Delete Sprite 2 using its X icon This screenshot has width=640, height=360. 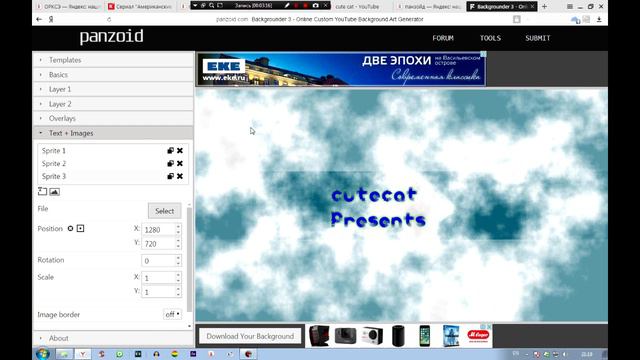point(180,163)
